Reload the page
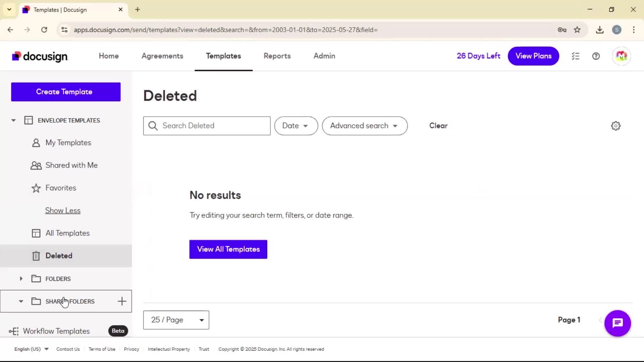The image size is (644, 362). 44,30
